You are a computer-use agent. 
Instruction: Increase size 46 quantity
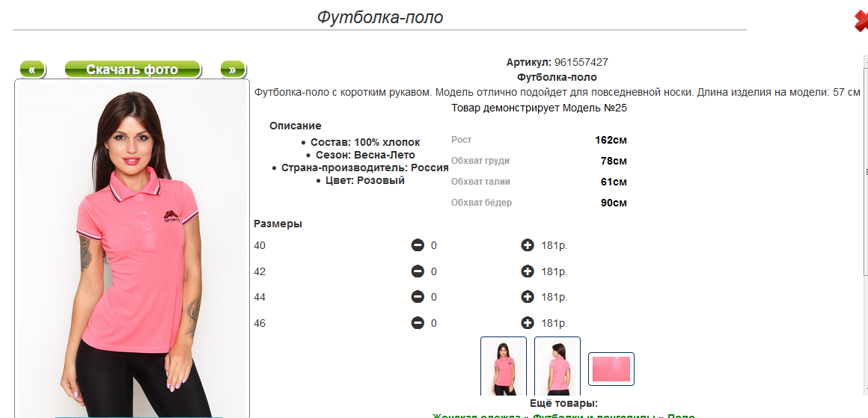[x=528, y=323]
